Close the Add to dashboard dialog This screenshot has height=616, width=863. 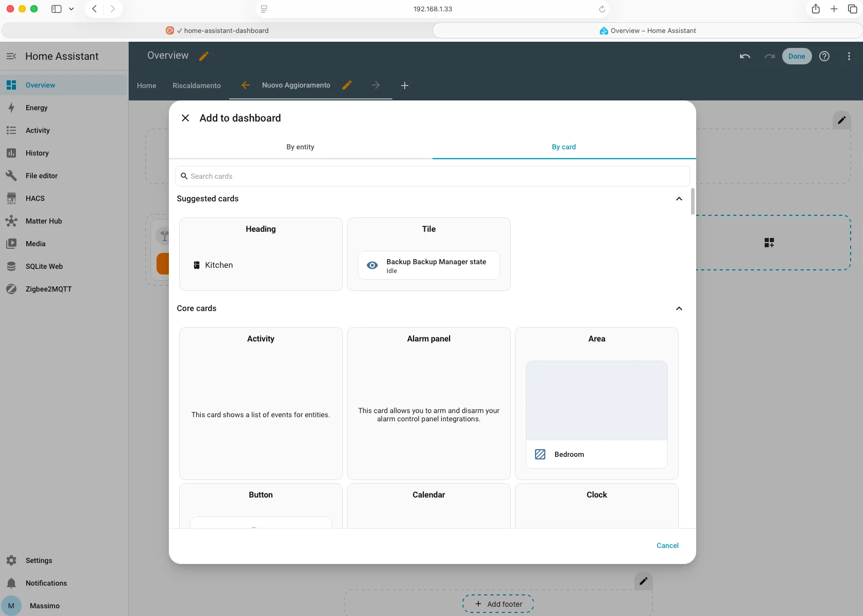(185, 118)
